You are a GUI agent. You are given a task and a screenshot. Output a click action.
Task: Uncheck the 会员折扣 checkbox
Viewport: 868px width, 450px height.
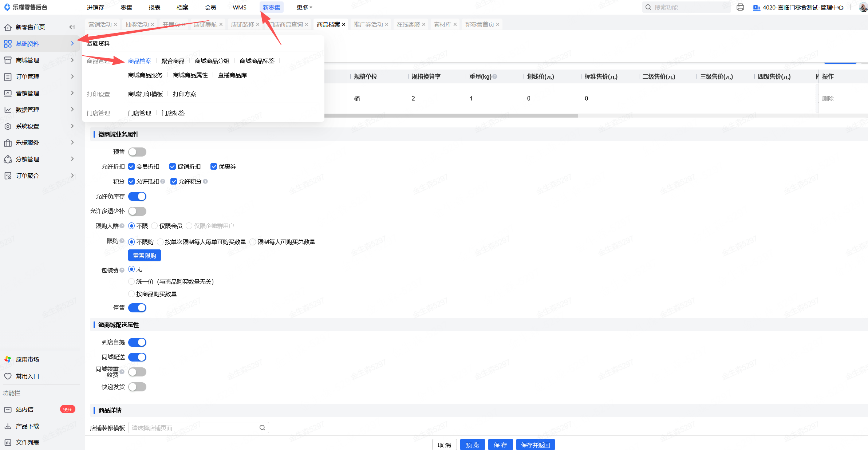click(x=132, y=166)
